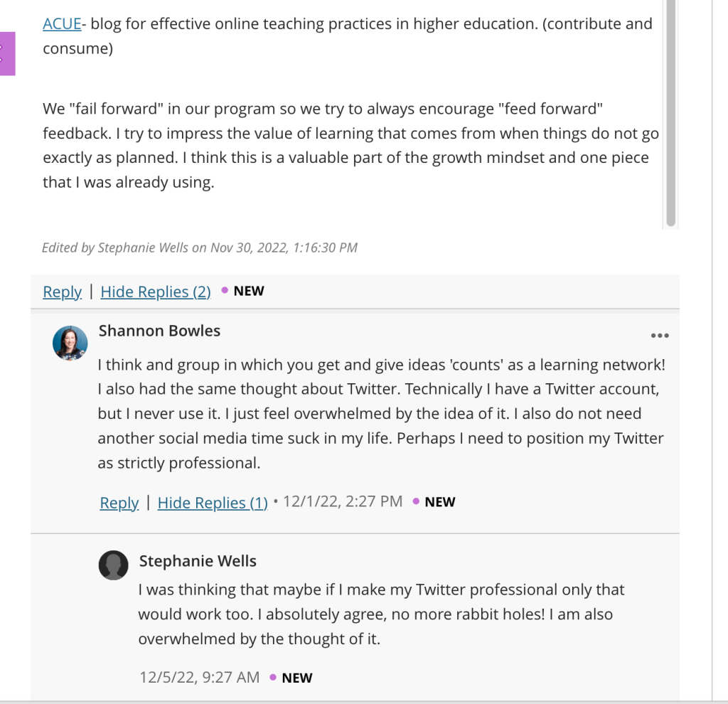The width and height of the screenshot is (728, 704).
Task: Select the Stephanie Wells reply author name
Action: click(198, 561)
